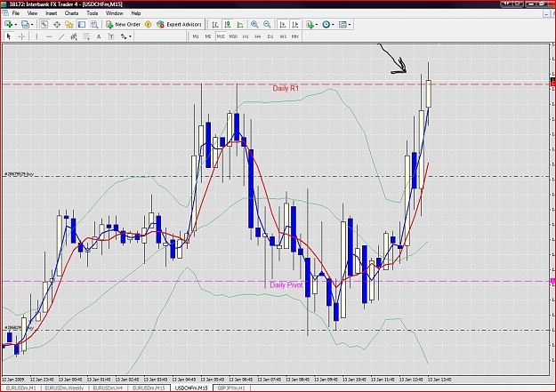Viewport: 556px width, 392px height.
Task: Click the Daily Pivot line label
Action: click(286, 285)
